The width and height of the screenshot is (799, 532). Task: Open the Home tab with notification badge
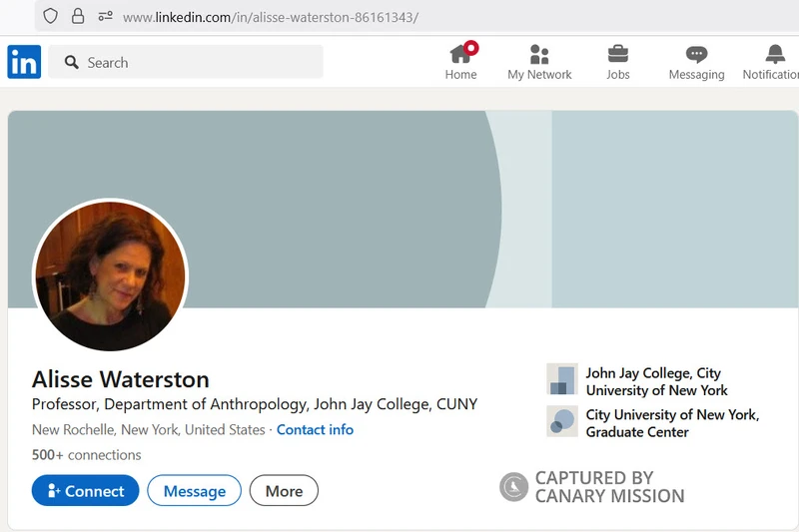[461, 61]
